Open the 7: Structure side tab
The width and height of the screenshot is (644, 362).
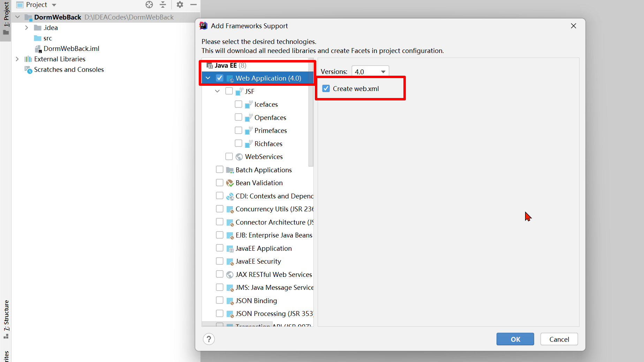coord(6,319)
